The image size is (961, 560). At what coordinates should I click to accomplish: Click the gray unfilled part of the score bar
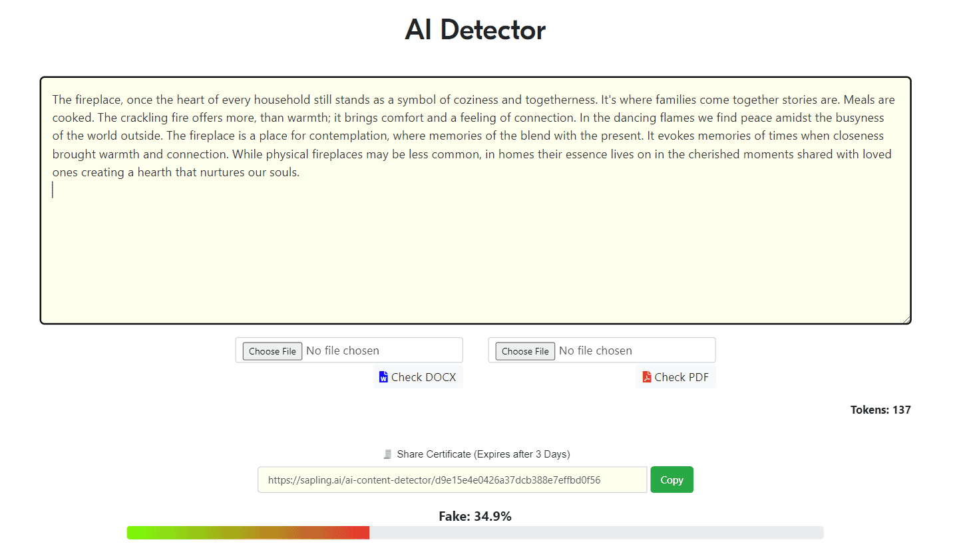click(596, 533)
